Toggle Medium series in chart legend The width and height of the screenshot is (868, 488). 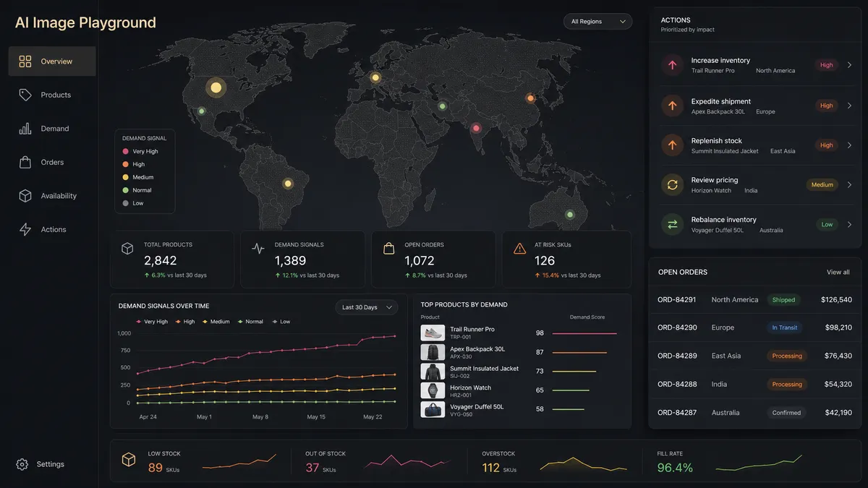216,322
